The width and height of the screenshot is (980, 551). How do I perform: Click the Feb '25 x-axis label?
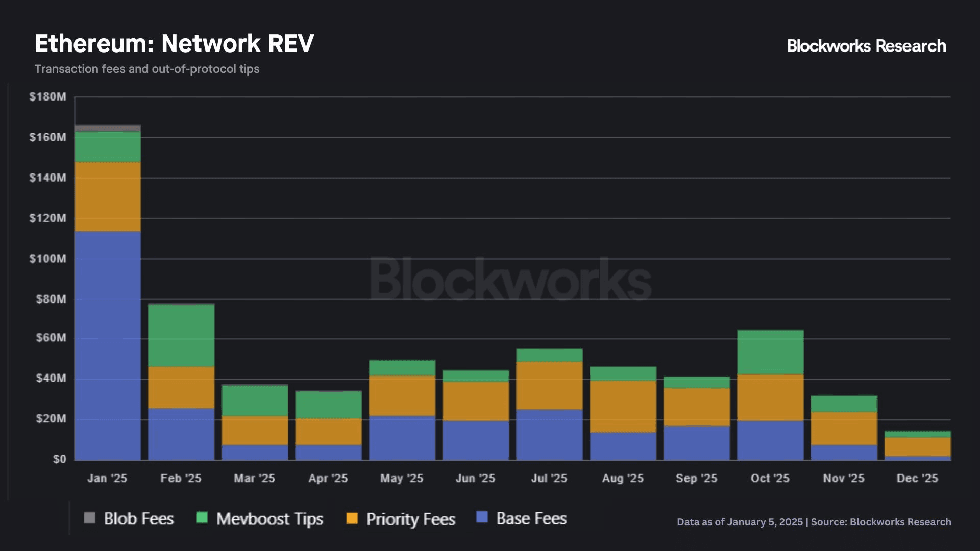tap(181, 479)
